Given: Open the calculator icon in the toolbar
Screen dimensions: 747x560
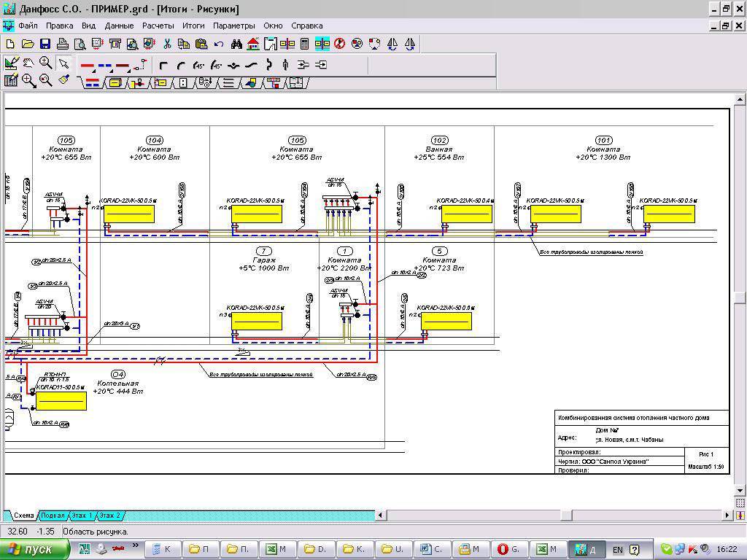Looking at the screenshot, I should [305, 44].
